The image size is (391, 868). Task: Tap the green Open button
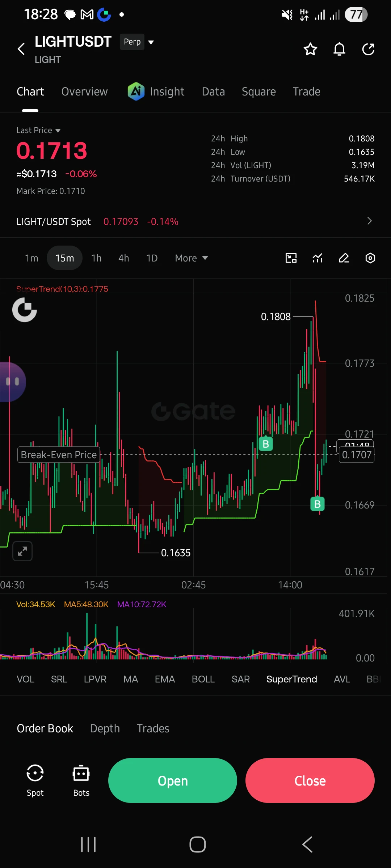point(173,780)
